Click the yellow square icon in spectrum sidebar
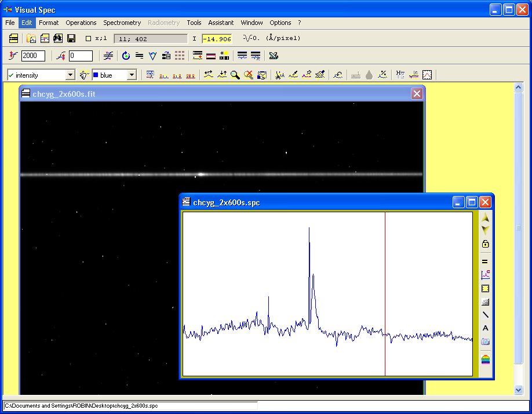This screenshot has width=532, height=414. tap(485, 288)
